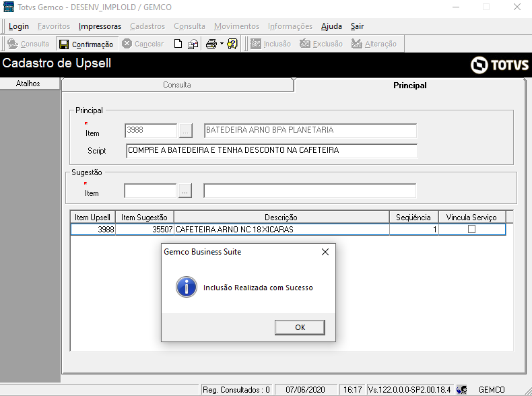The width and height of the screenshot is (532, 396).
Task: Click the Item Upsell column header
Action: point(93,217)
